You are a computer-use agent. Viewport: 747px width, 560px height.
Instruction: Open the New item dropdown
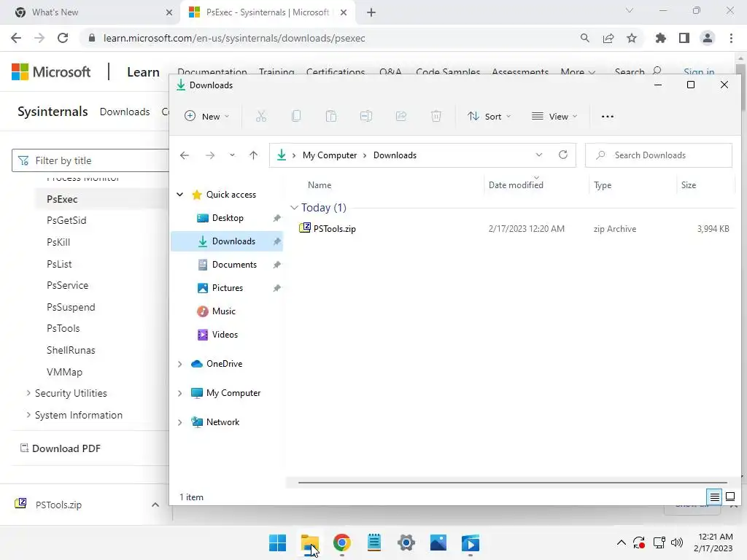[x=206, y=116]
